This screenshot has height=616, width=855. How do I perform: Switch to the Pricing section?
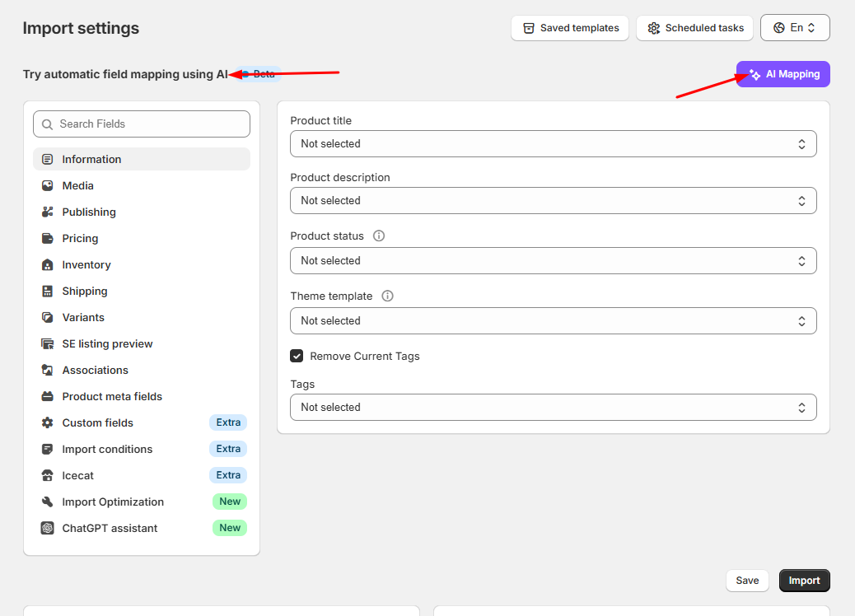pos(142,238)
